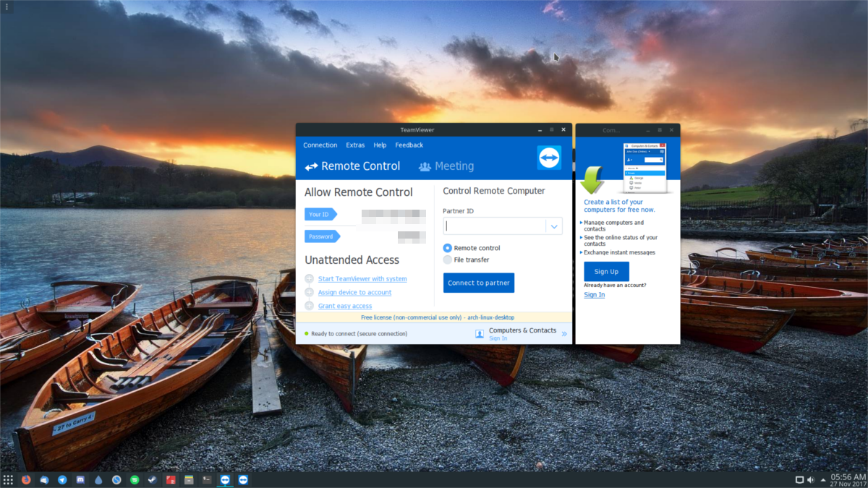The image size is (868, 488).
Task: Open Spotify from the taskbar
Action: click(135, 480)
